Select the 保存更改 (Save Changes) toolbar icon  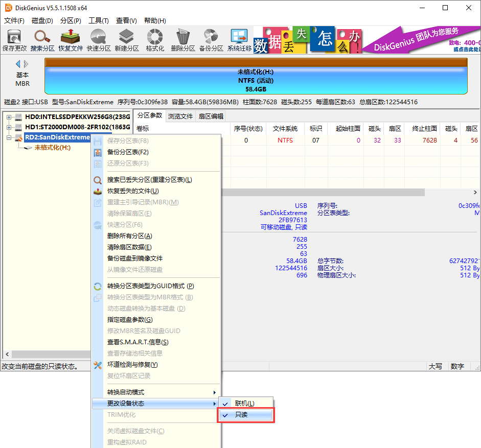coord(14,39)
